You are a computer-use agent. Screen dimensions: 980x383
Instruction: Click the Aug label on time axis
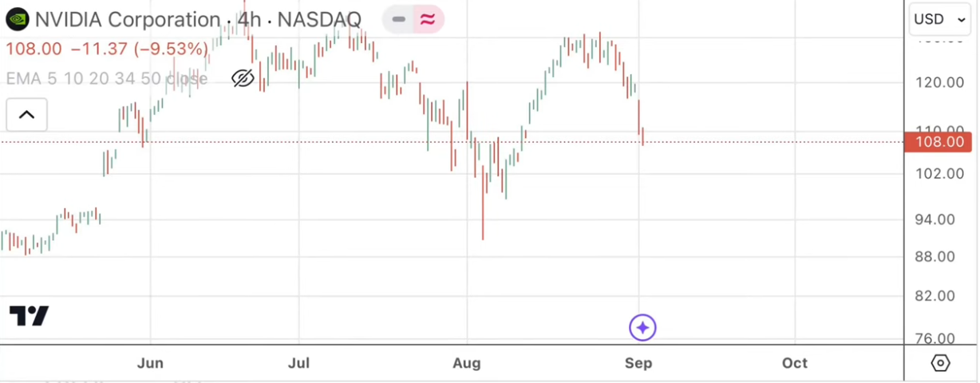pyautogui.click(x=467, y=363)
